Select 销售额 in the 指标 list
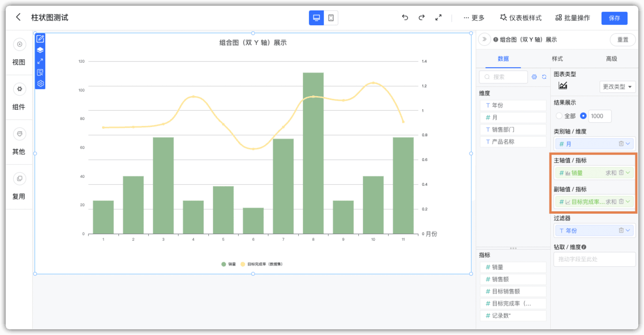The image size is (644, 335). (x=513, y=279)
